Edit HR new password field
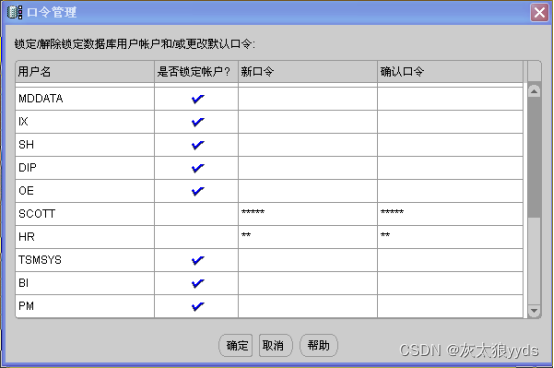Image resolution: width=554 pixels, height=368 pixels. click(308, 237)
